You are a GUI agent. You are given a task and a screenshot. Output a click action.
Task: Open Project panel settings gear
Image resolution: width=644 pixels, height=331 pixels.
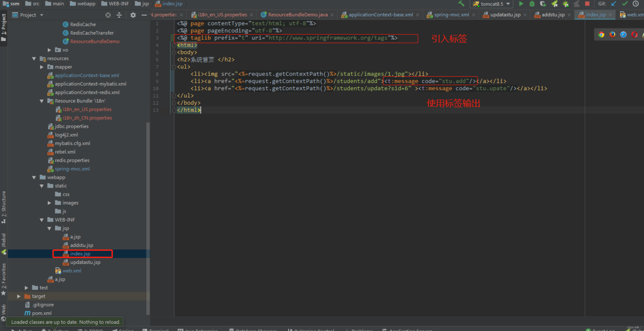click(x=133, y=15)
